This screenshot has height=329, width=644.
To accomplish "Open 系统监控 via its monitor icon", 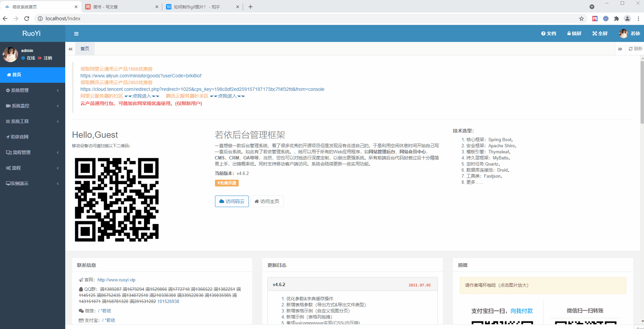I will [x=8, y=106].
